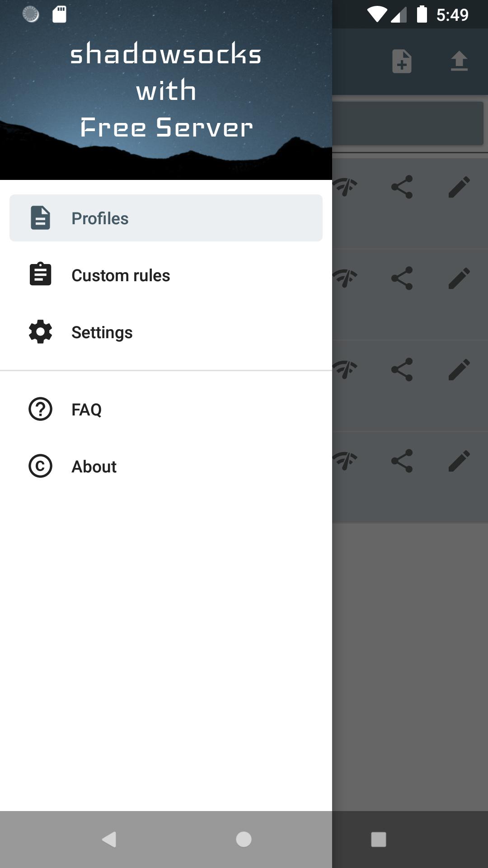
Task: Share the third profile
Action: [x=402, y=369]
